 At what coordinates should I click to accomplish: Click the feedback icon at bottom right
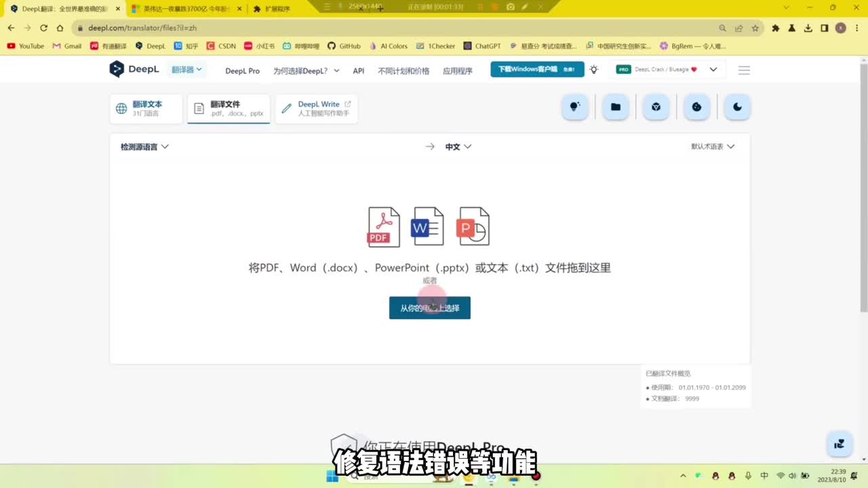coord(840,444)
